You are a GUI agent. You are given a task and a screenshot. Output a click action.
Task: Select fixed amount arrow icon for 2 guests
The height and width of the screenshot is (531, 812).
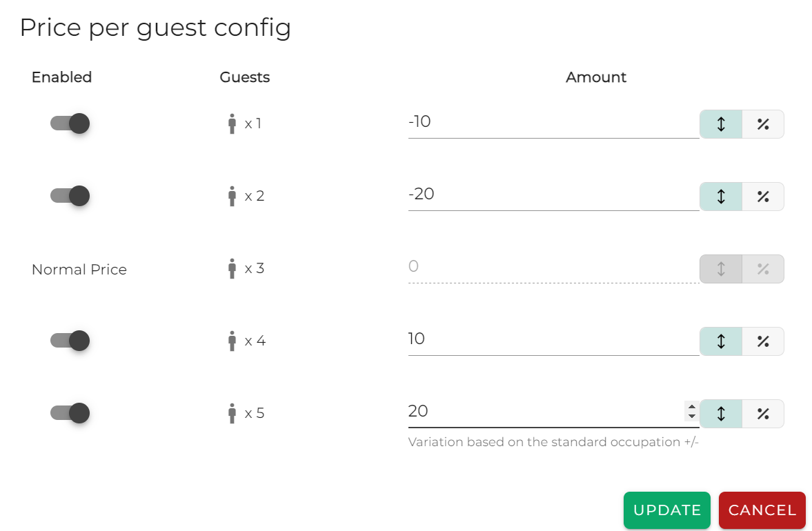pyautogui.click(x=721, y=197)
